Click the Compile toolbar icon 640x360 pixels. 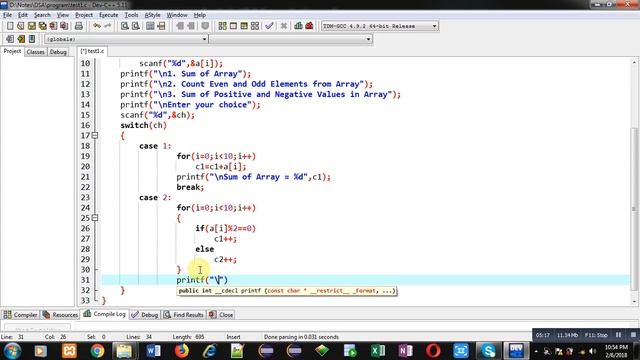tap(222, 26)
